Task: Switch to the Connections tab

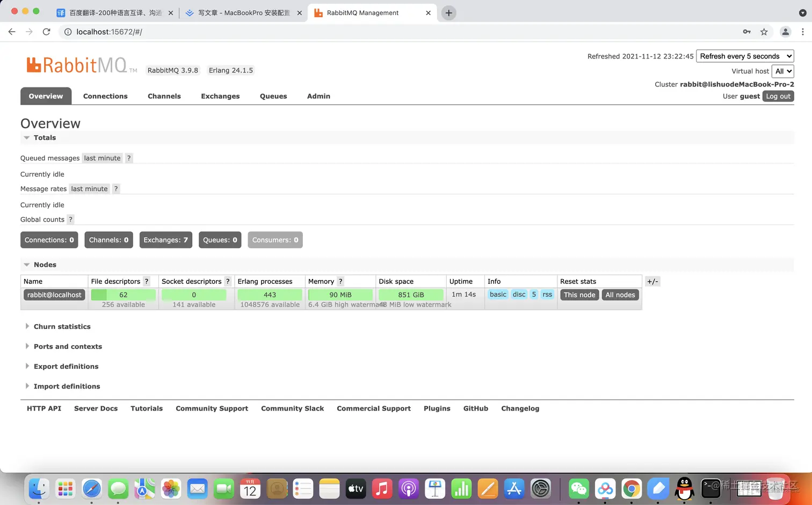Action: click(x=105, y=97)
